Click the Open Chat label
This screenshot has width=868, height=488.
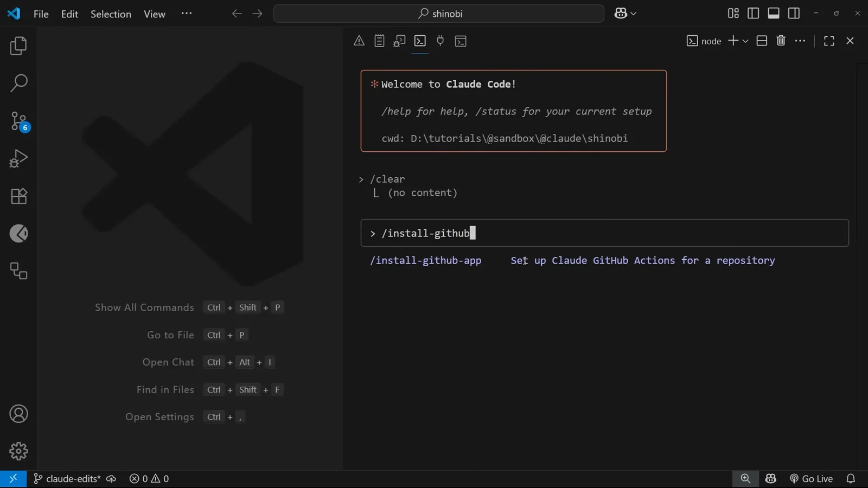[x=168, y=362]
